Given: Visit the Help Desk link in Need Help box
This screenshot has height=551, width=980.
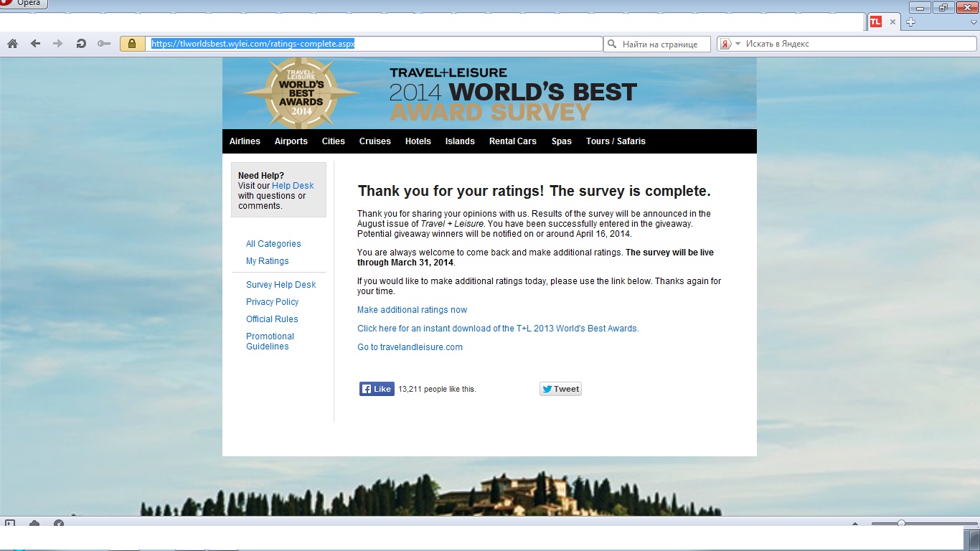Looking at the screenshot, I should (x=293, y=186).
